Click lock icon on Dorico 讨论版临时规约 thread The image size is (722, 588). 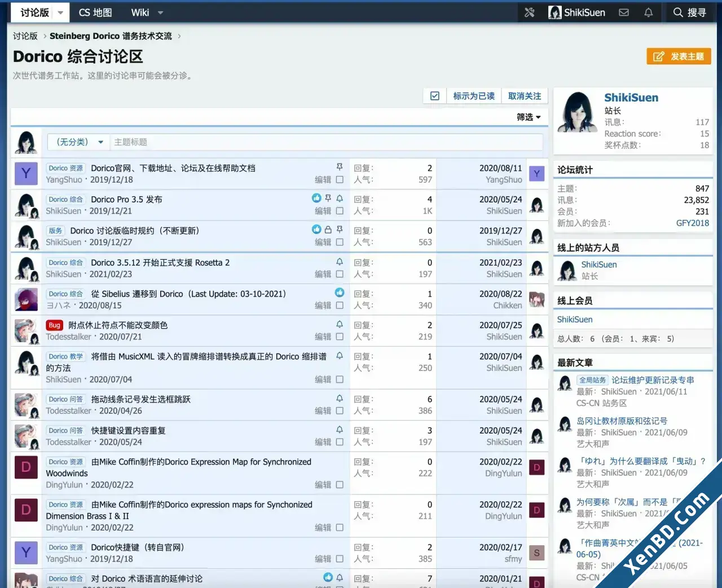[328, 229]
